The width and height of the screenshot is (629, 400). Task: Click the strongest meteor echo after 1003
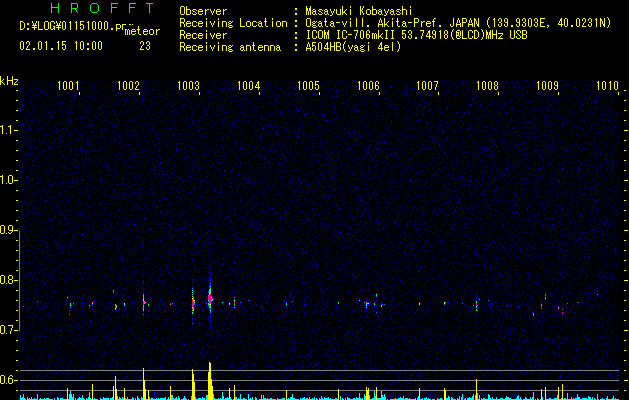210,298
